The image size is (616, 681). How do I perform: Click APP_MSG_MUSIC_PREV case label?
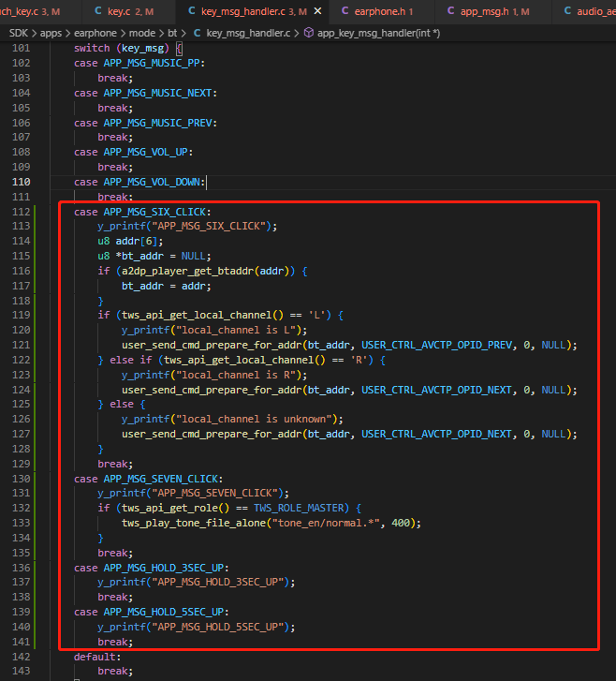(157, 123)
